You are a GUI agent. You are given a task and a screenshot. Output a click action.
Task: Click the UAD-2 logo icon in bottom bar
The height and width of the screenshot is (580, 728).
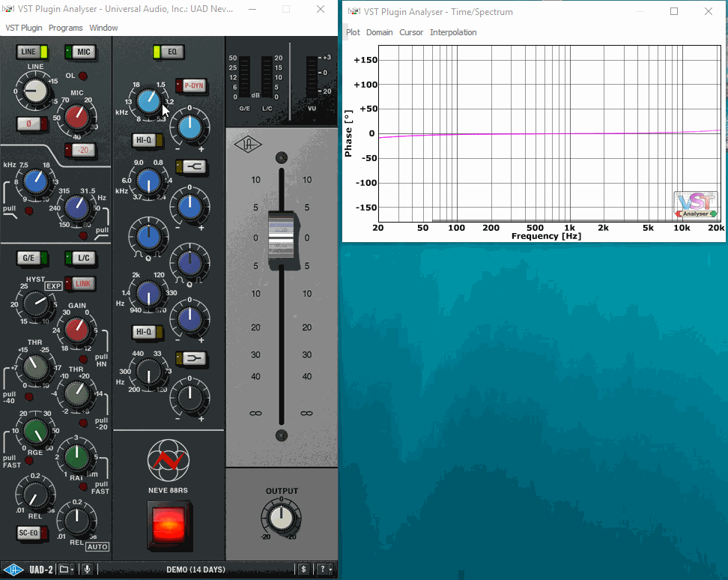[13, 570]
